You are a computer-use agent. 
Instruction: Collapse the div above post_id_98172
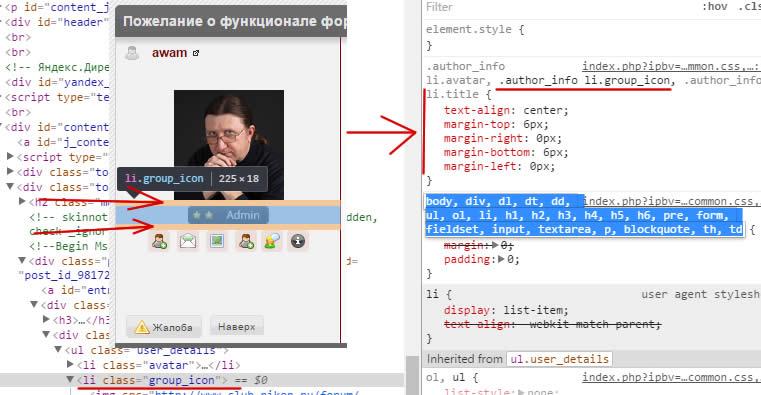(x=22, y=261)
